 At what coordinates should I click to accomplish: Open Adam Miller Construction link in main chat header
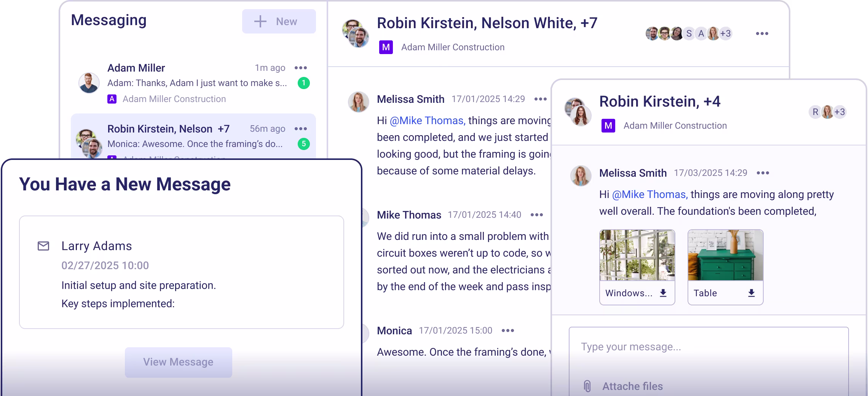pyautogui.click(x=453, y=47)
